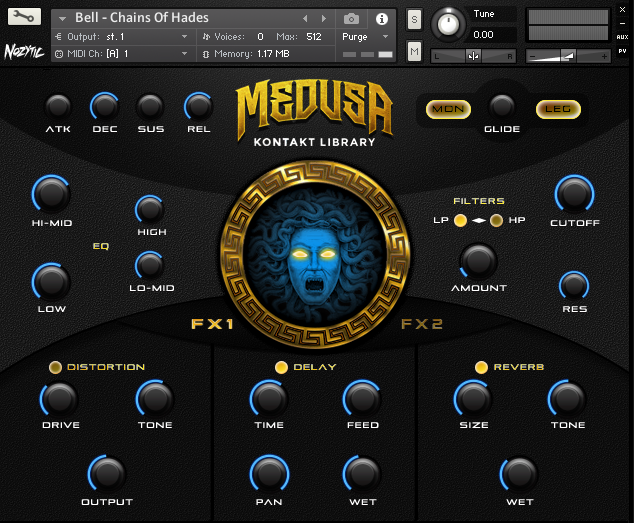This screenshot has width=634, height=523.
Task: Click the LO-MID EQ knob
Action: point(150,266)
